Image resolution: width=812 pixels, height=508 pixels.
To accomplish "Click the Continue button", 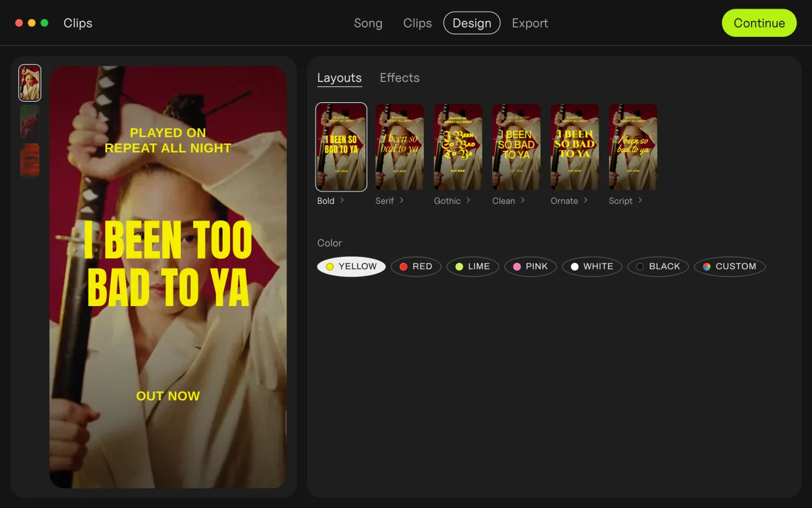I will (x=759, y=23).
